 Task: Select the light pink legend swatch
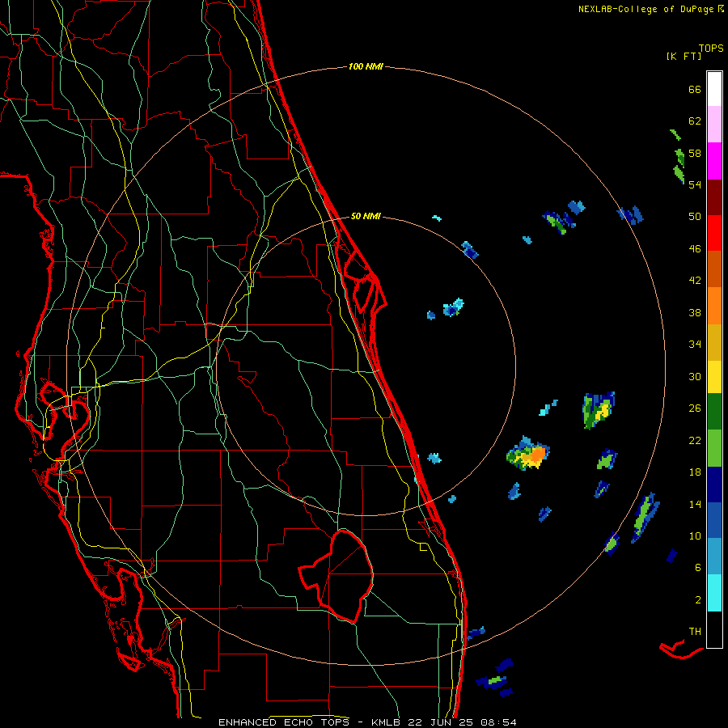point(714,124)
